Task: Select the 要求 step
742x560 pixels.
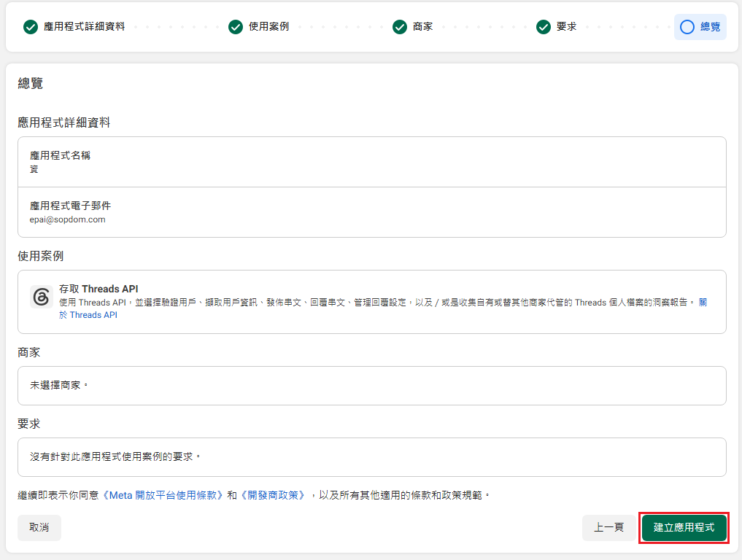Action: tap(557, 27)
